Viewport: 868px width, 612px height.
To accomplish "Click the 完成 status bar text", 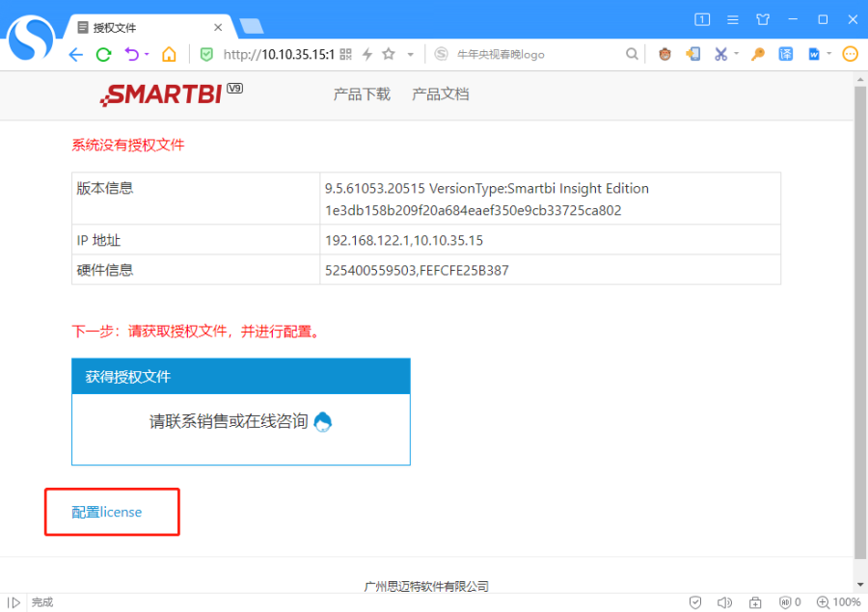I will pyautogui.click(x=42, y=602).
